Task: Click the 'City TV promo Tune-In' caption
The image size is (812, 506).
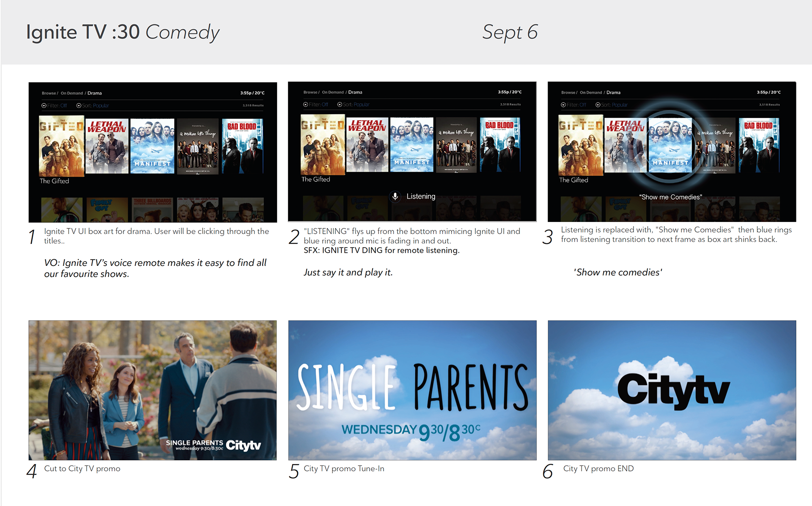Action: click(344, 469)
